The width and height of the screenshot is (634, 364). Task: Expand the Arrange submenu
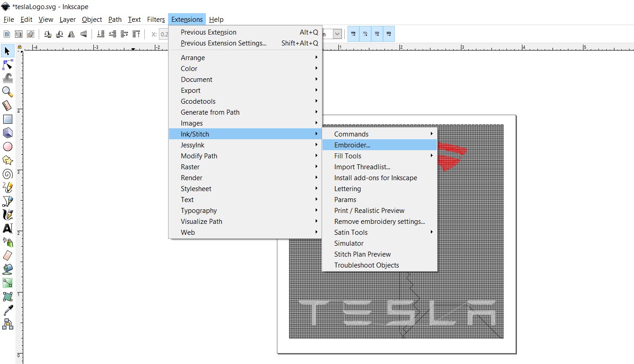click(x=245, y=58)
